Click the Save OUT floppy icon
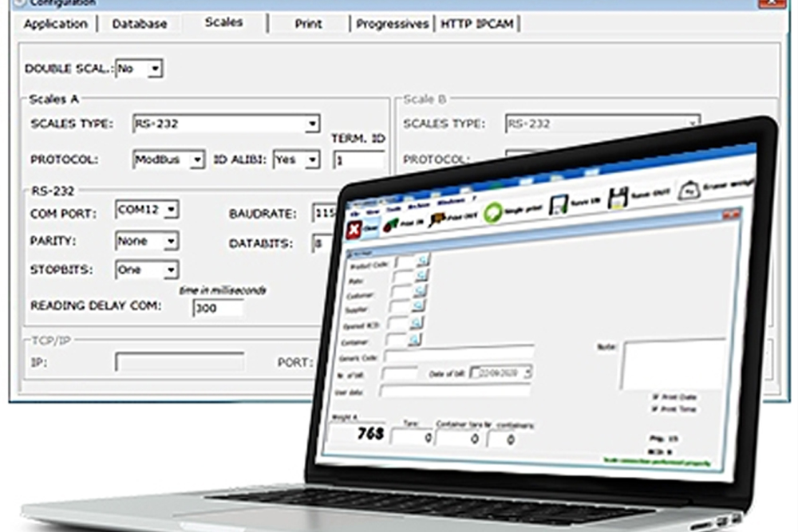Viewport: 798px width, 532px height. (618, 199)
